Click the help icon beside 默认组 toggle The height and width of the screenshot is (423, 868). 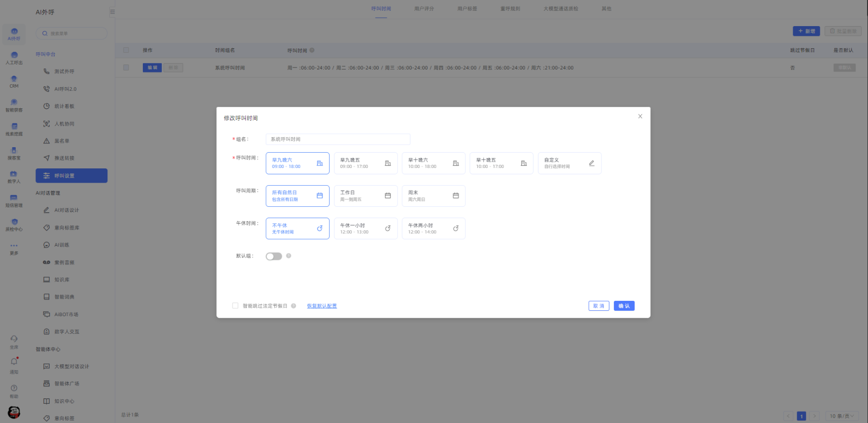[289, 256]
